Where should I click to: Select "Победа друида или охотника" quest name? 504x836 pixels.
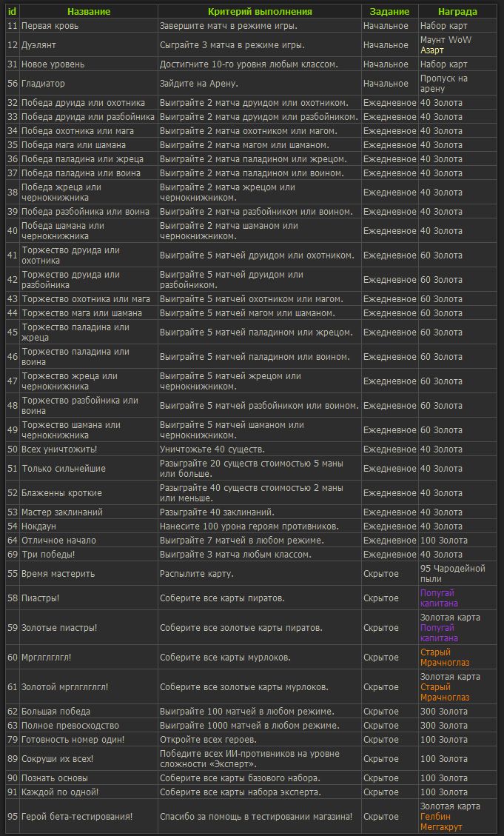(x=83, y=102)
